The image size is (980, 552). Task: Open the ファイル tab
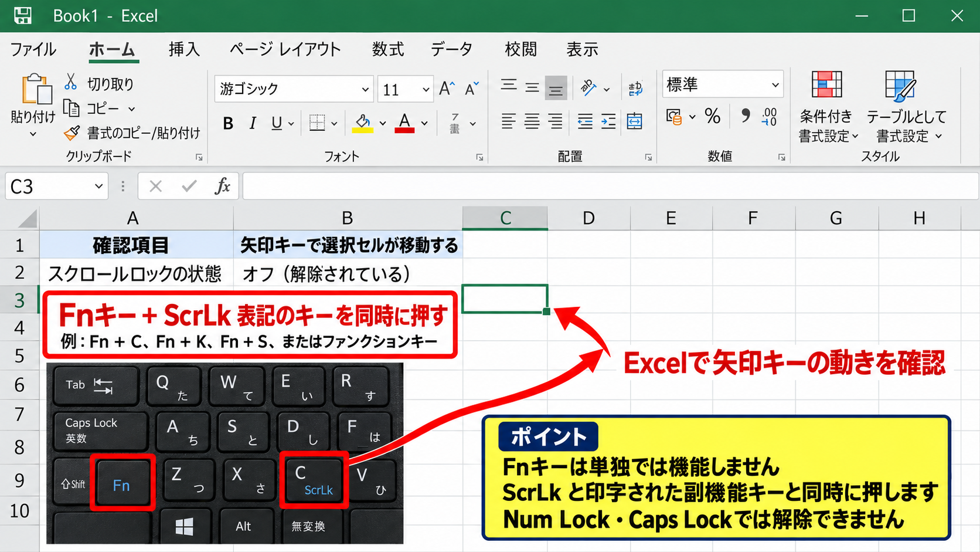pos(33,49)
